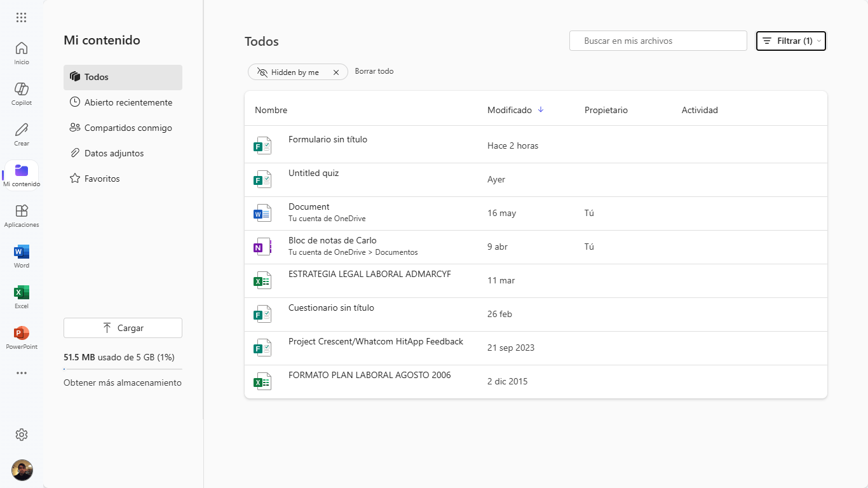The width and height of the screenshot is (868, 488).
Task: Open the Favoritos section
Action: [102, 179]
